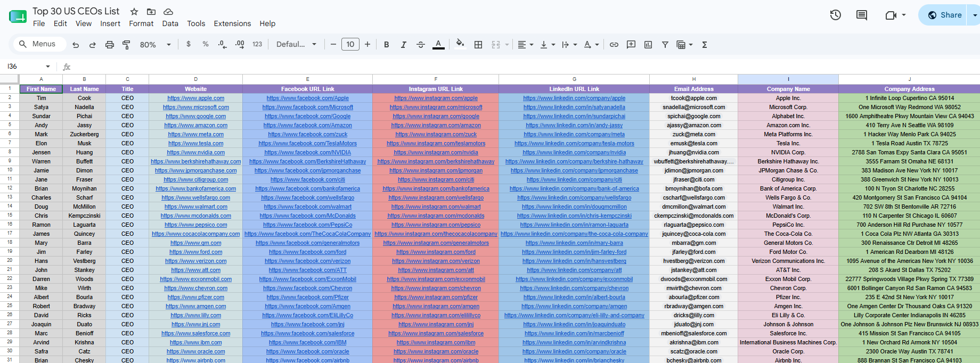Open version history clock icon
The image size is (980, 363).
[836, 15]
